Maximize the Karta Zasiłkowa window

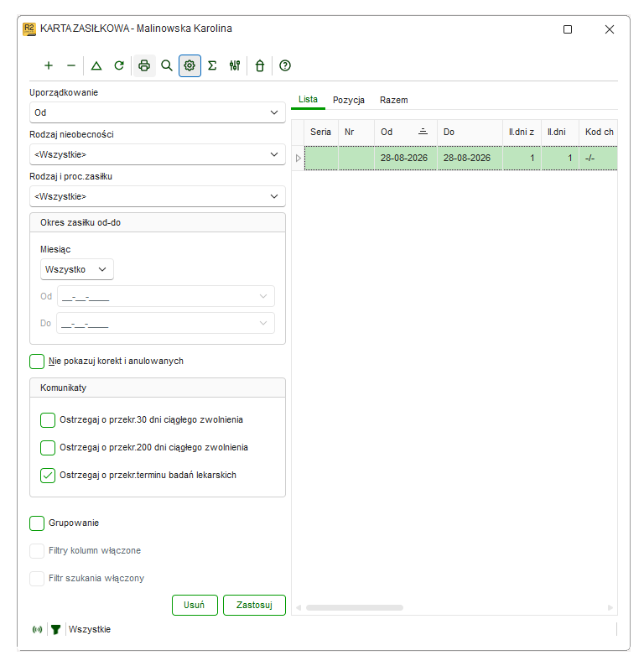pyautogui.click(x=568, y=29)
